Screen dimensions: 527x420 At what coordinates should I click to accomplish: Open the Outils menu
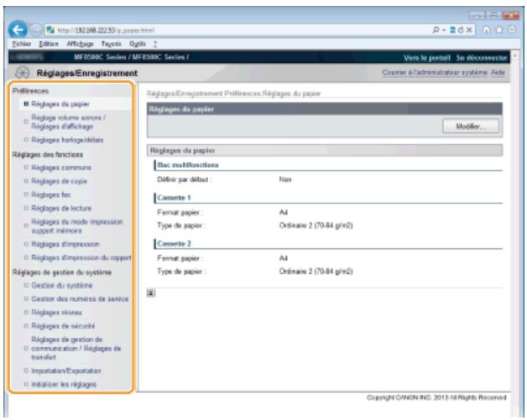(138, 44)
